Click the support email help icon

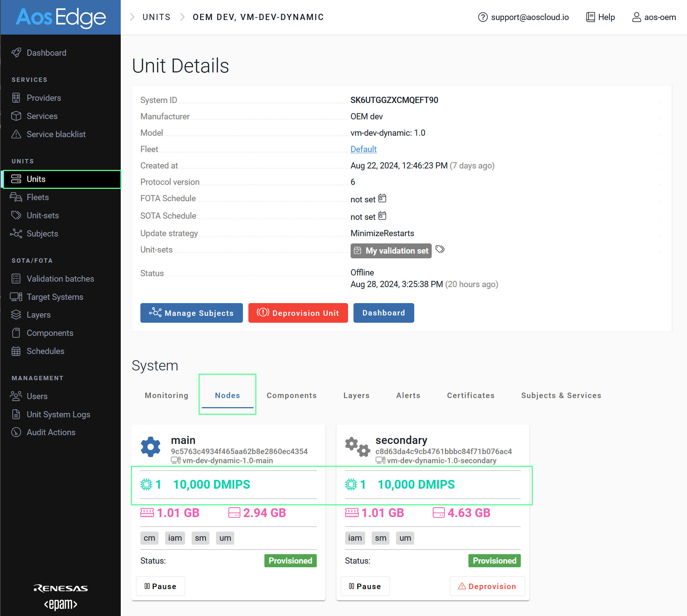tap(483, 17)
